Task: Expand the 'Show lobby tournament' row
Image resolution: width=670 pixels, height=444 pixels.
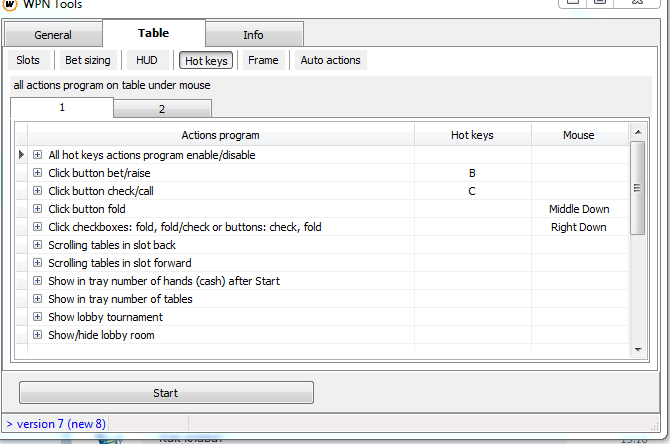Action: click(x=38, y=317)
